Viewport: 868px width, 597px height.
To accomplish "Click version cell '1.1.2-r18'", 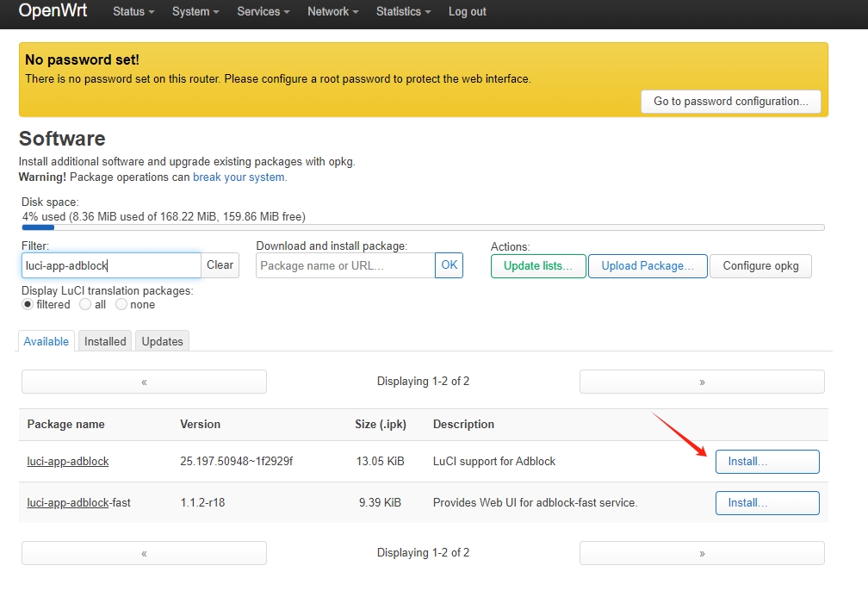I will click(x=202, y=503).
